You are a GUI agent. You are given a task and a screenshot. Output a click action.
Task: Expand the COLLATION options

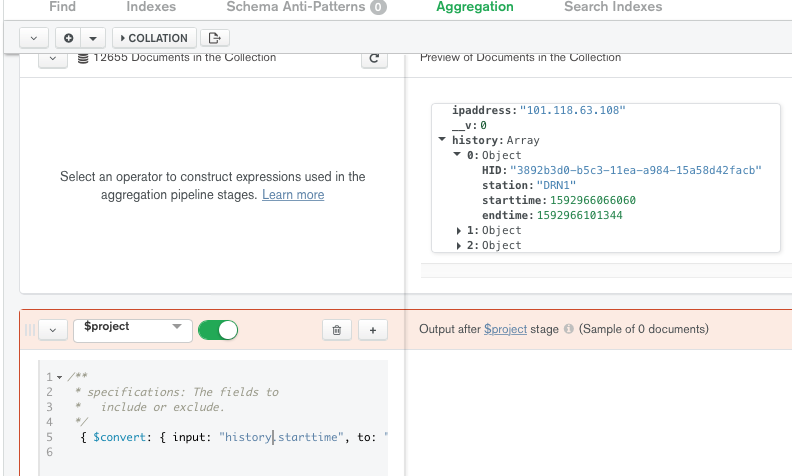pyautogui.click(x=153, y=38)
